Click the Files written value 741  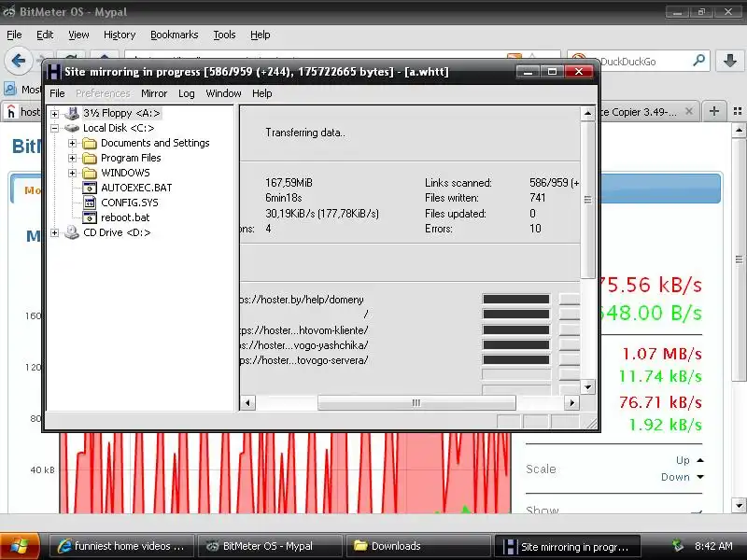tap(538, 198)
